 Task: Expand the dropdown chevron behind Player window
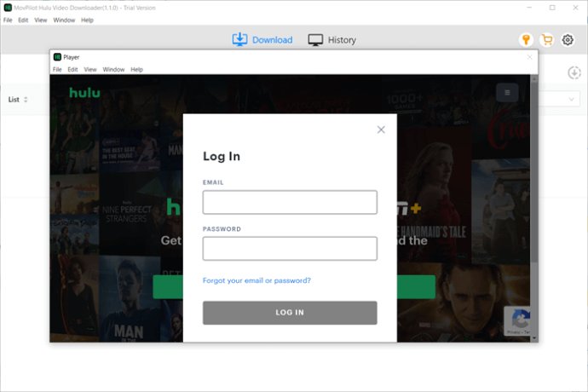[x=572, y=100]
